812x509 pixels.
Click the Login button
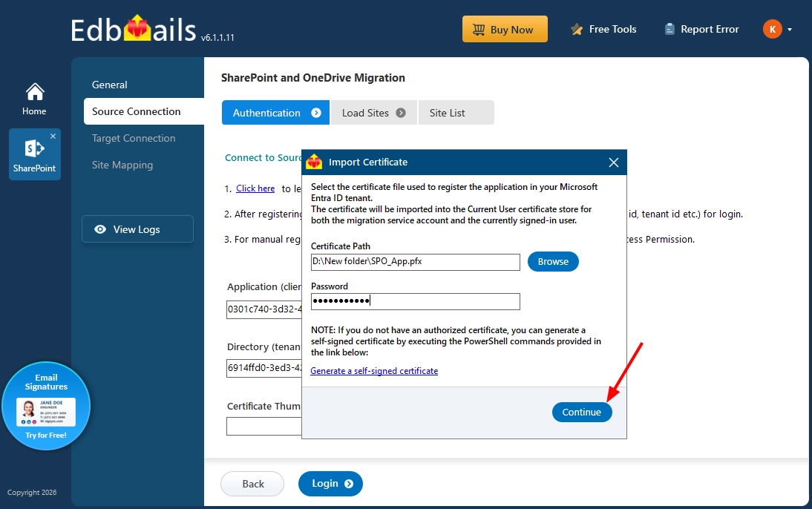click(330, 484)
